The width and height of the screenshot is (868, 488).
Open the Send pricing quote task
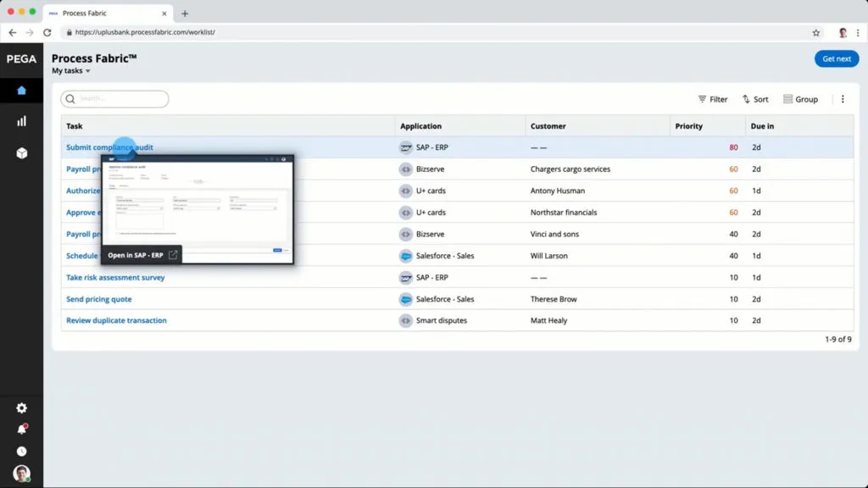pyautogui.click(x=98, y=299)
